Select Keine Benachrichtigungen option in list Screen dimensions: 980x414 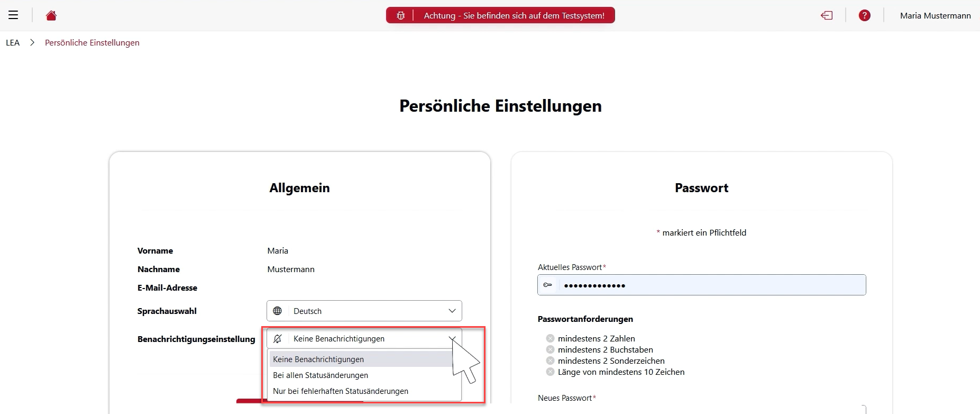(x=361, y=359)
